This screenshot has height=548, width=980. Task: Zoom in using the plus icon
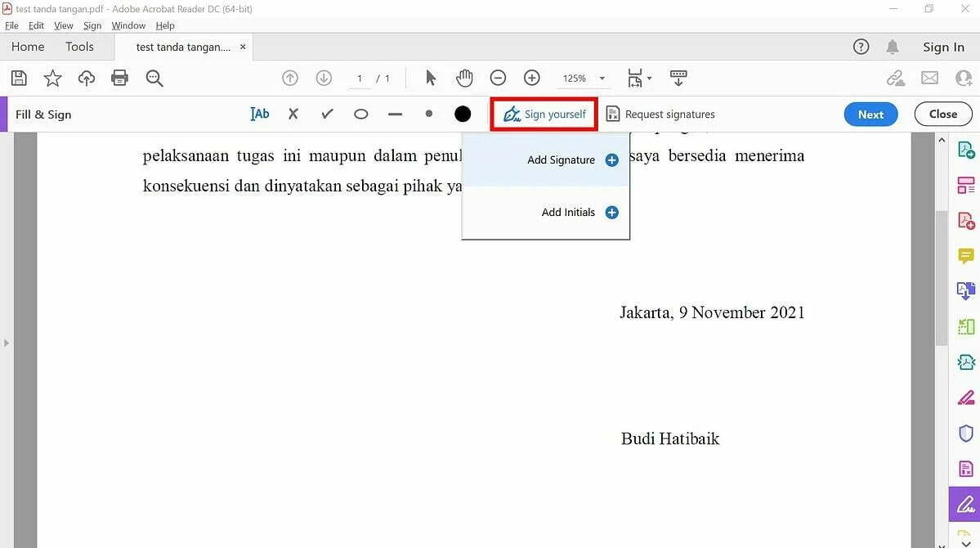pos(531,78)
